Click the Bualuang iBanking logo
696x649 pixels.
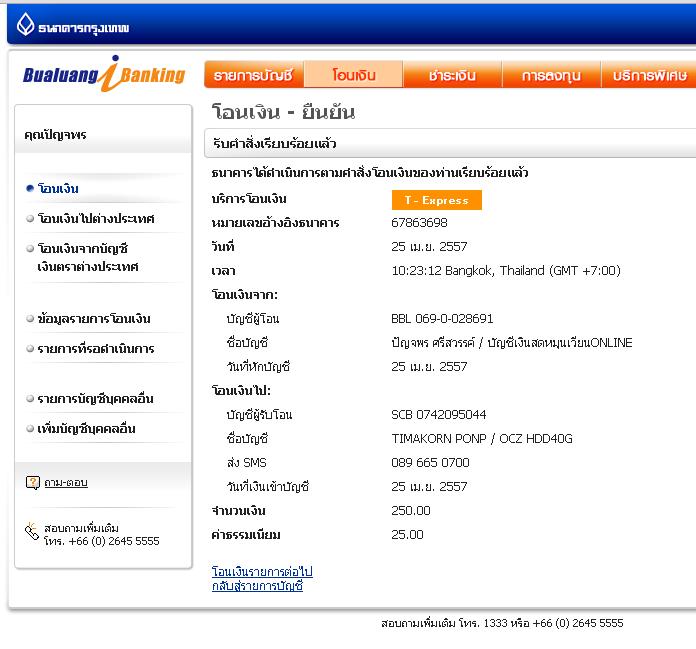(104, 74)
